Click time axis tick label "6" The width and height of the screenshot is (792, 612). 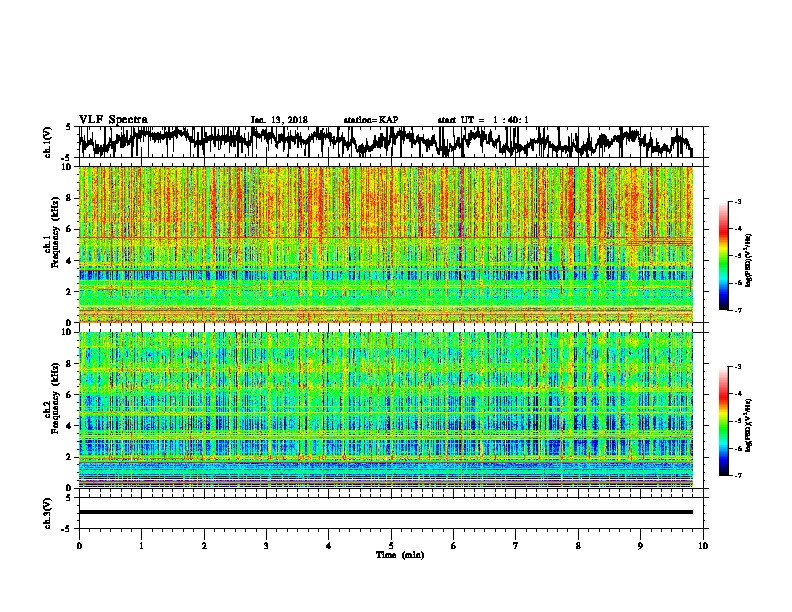(x=454, y=546)
